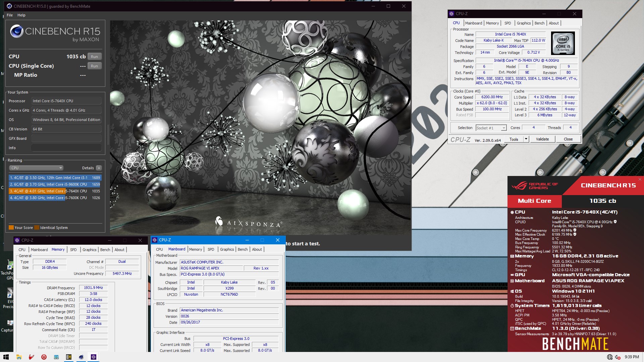644x362 pixels.
Task: Click the Validate button in CPU-Z
Action: 542,139
